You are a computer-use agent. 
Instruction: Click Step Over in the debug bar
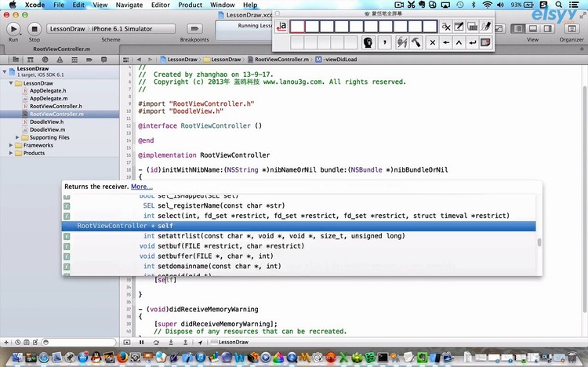click(x=156, y=342)
